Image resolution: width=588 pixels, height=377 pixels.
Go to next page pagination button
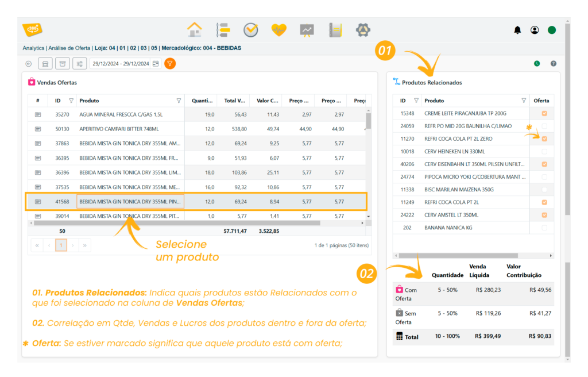tap(73, 245)
